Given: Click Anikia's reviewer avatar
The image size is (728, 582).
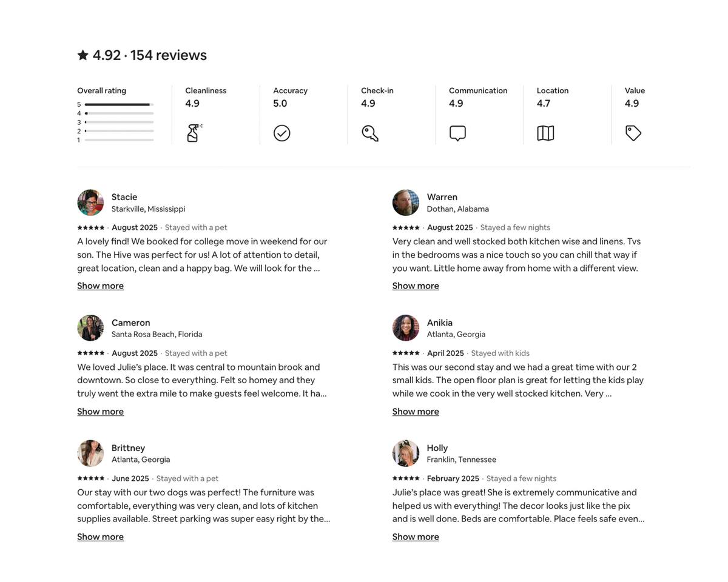Looking at the screenshot, I should 406,328.
